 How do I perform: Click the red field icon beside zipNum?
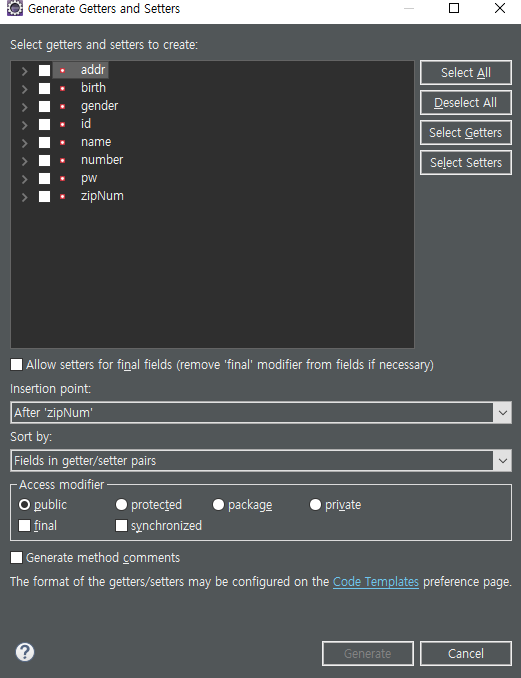coord(63,196)
